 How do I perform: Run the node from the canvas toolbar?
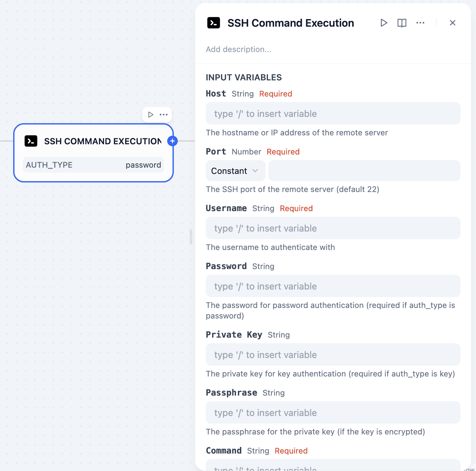coord(150,115)
